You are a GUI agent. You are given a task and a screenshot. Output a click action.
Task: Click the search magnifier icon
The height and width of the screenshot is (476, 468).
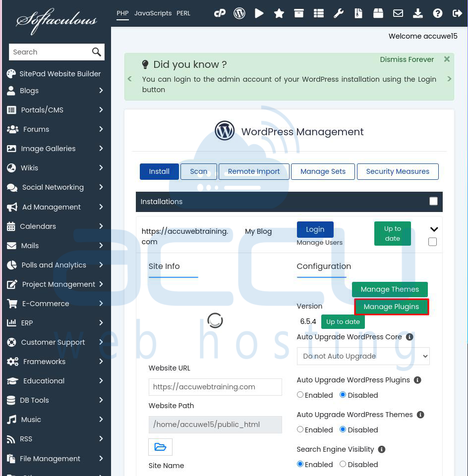tap(96, 52)
